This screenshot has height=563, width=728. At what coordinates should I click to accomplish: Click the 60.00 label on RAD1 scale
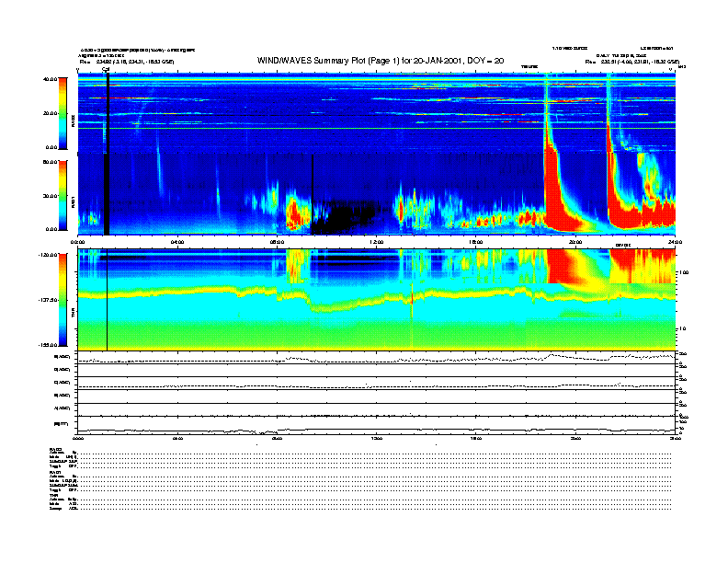coord(50,162)
